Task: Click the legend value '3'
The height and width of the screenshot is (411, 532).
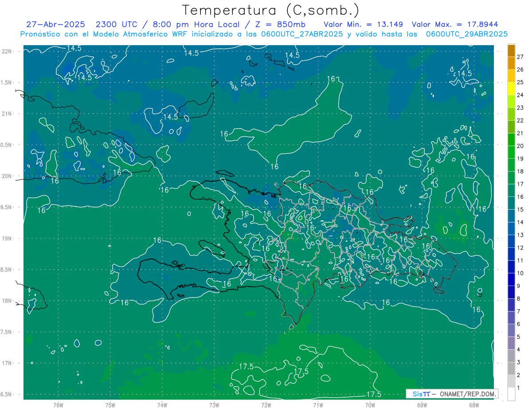Action: pos(519,363)
